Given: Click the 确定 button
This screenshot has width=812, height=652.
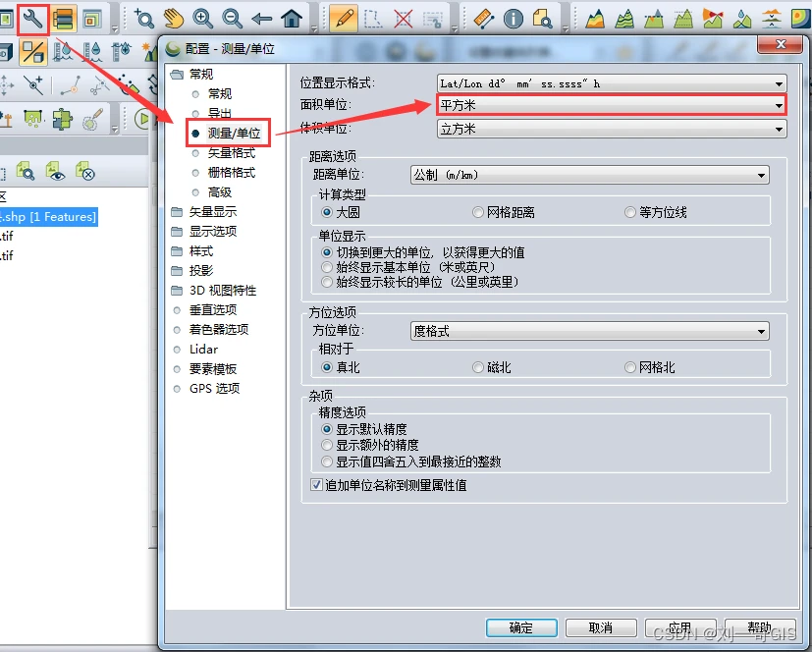Looking at the screenshot, I should pyautogui.click(x=521, y=627).
